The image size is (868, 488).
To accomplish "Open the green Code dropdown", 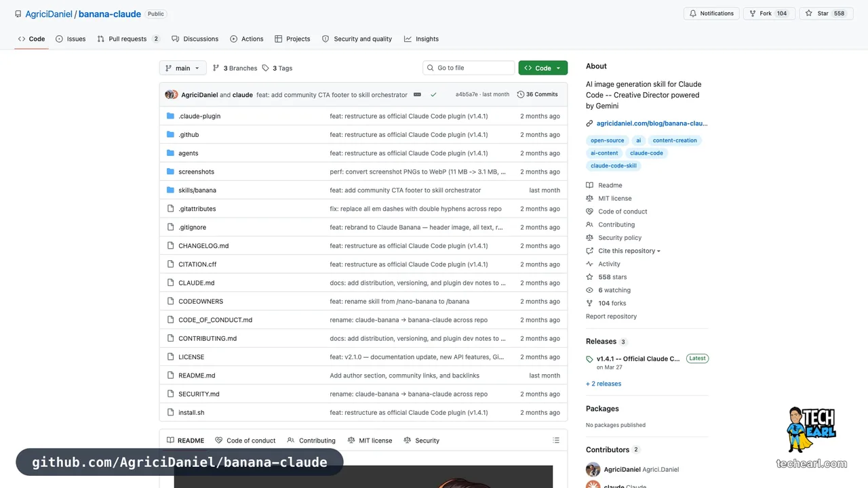I will [543, 68].
